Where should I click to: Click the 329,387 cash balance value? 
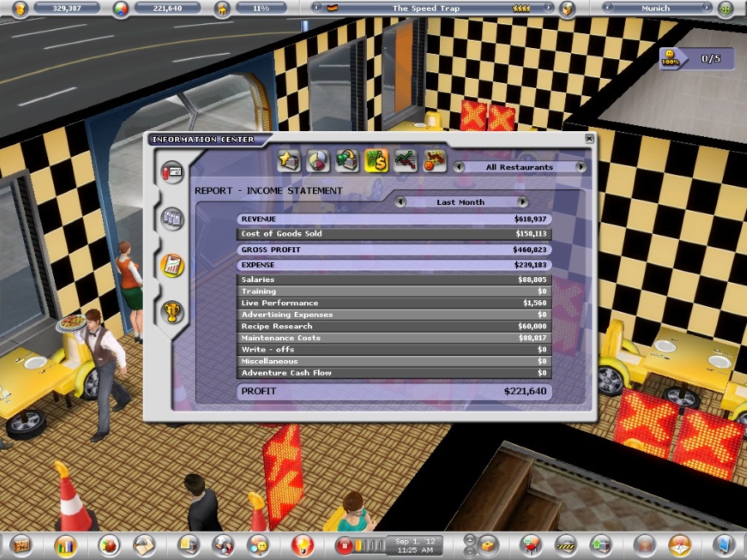pyautogui.click(x=66, y=8)
